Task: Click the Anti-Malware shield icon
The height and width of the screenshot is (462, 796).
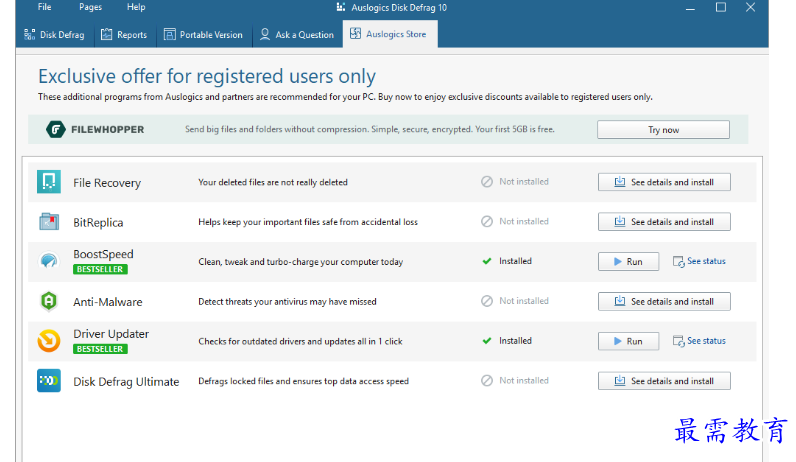Action: 49,301
